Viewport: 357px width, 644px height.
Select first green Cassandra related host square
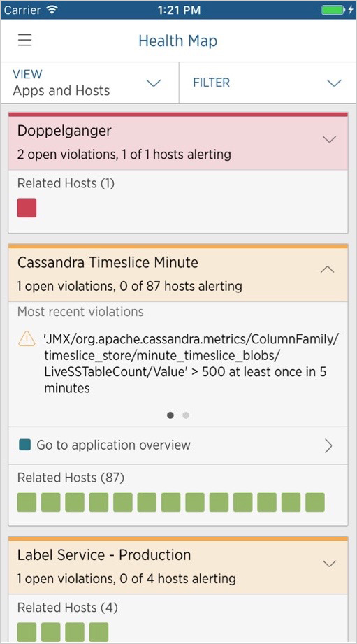pyautogui.click(x=27, y=502)
